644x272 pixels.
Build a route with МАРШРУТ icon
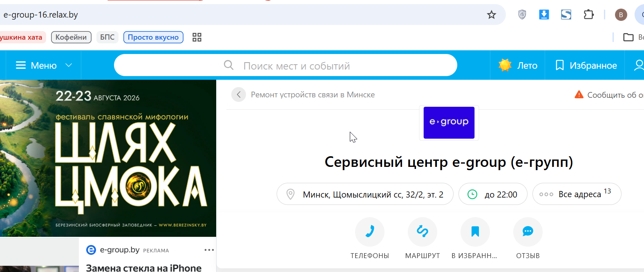coord(423,232)
